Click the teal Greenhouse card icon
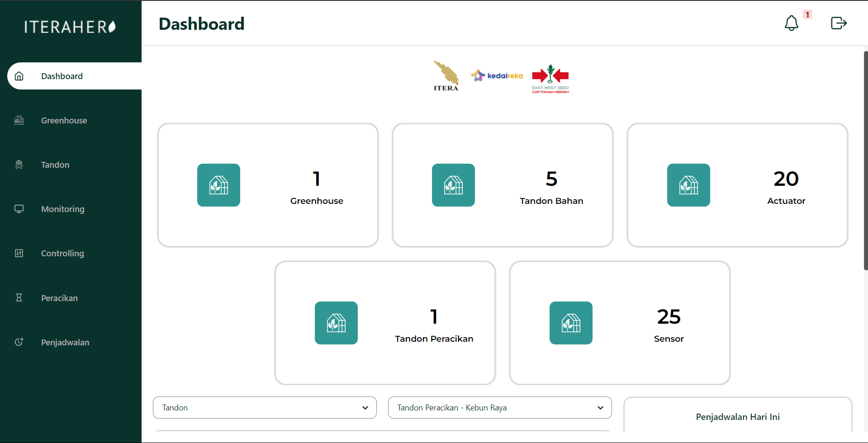 tap(218, 185)
